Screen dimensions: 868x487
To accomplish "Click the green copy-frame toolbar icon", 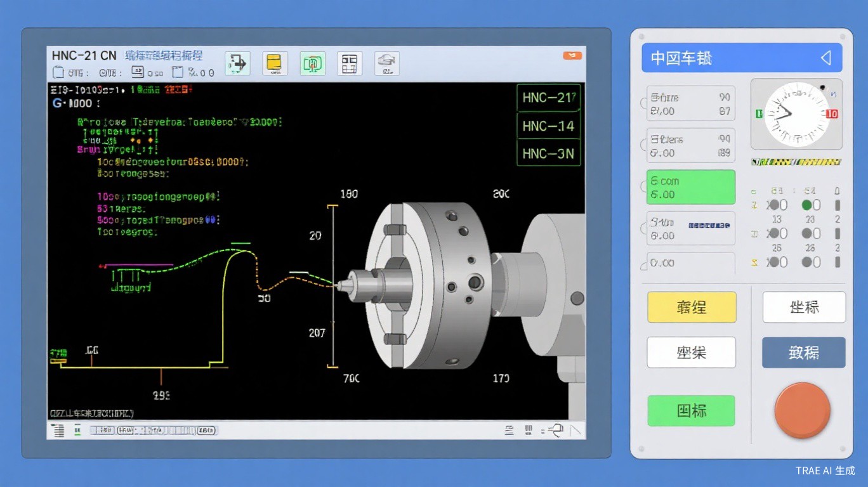I will tap(312, 63).
